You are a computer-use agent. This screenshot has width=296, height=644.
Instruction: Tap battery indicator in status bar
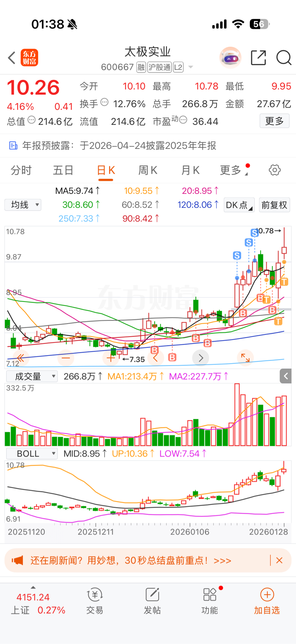[x=259, y=24]
